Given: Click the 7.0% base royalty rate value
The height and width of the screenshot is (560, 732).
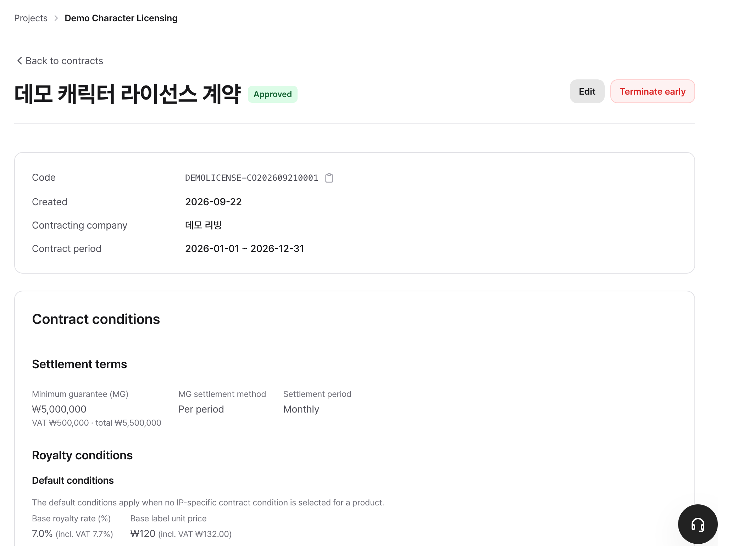Looking at the screenshot, I should coord(42,533).
